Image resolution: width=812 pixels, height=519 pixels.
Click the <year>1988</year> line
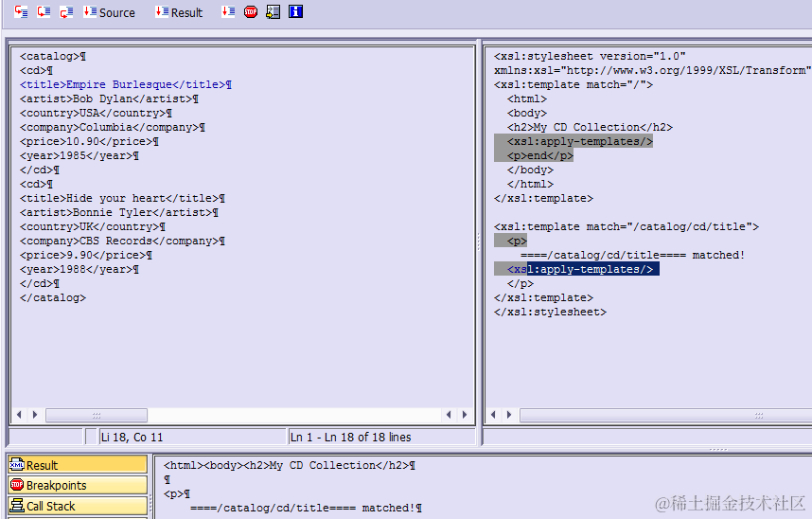79,269
